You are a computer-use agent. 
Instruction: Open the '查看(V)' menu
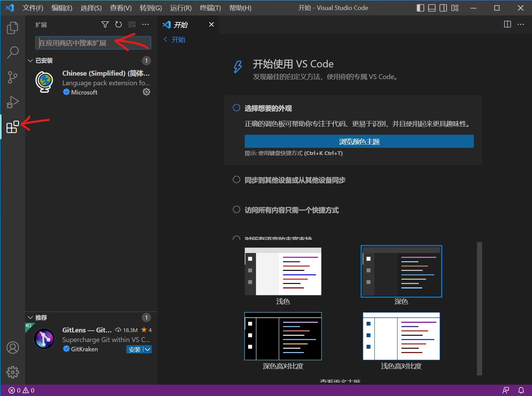pos(120,8)
